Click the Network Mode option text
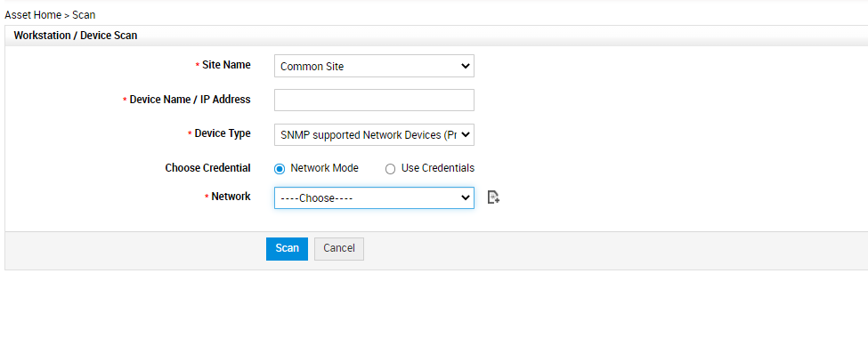 click(324, 168)
